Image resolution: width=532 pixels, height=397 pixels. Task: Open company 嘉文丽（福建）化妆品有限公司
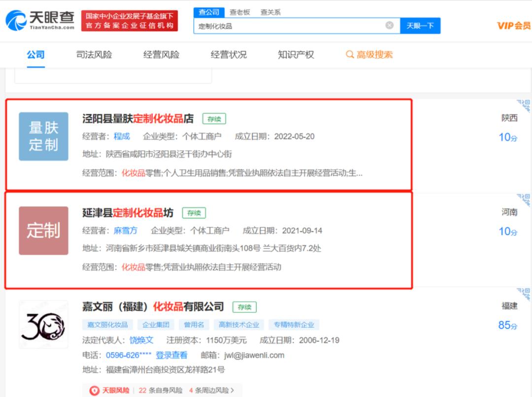(x=153, y=307)
